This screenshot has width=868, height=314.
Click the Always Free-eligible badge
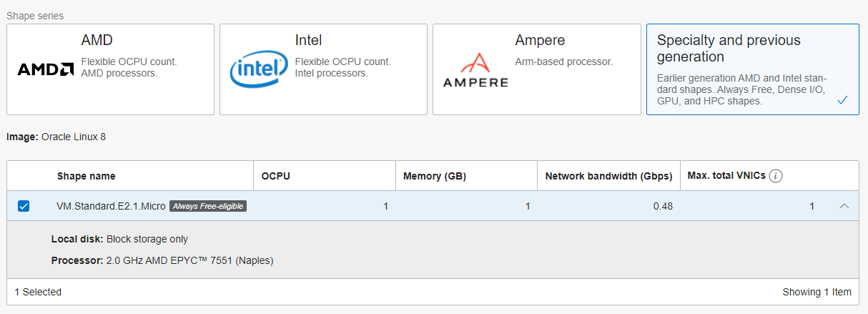point(207,207)
